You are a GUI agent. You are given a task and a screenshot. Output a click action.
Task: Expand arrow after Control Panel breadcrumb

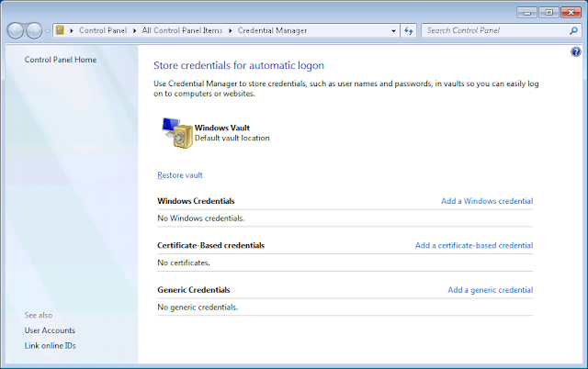point(134,30)
